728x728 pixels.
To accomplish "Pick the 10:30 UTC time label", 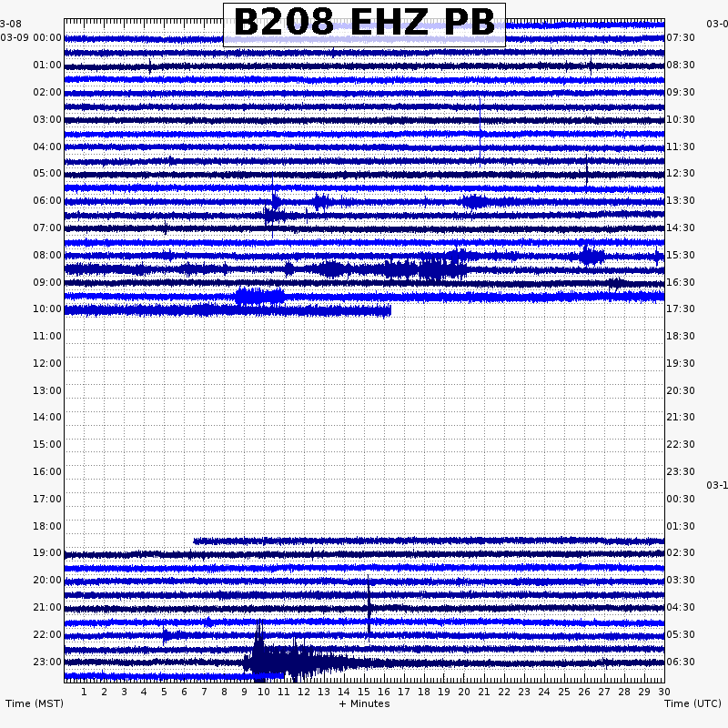I will 681,120.
